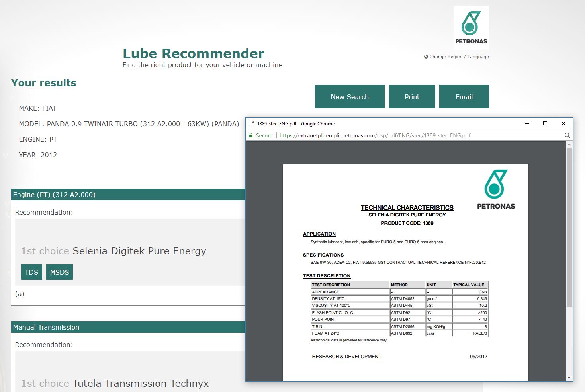Click 'TECHNICAL CHARACTERISTICS' title in PDF
The image size is (585, 392).
[x=407, y=208]
